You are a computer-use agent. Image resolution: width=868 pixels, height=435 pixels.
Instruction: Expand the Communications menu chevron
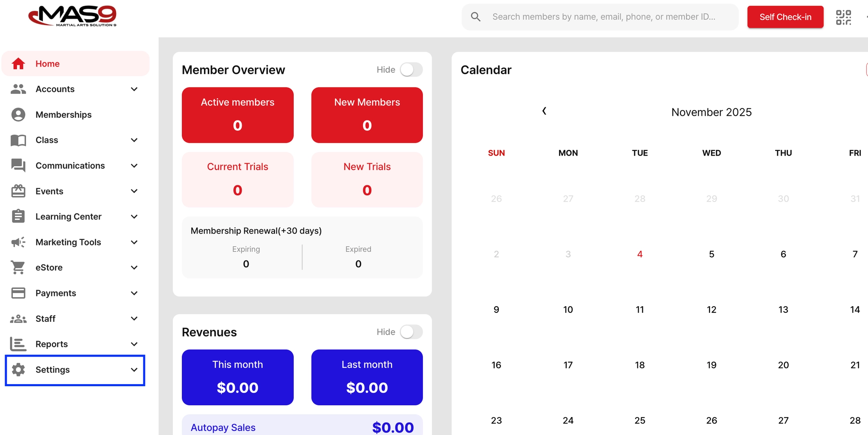point(134,165)
